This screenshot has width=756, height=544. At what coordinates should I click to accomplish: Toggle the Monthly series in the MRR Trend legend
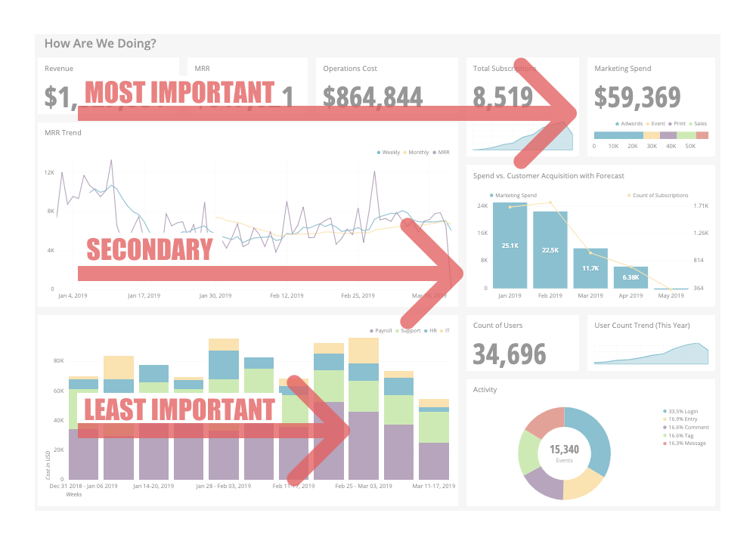[416, 153]
